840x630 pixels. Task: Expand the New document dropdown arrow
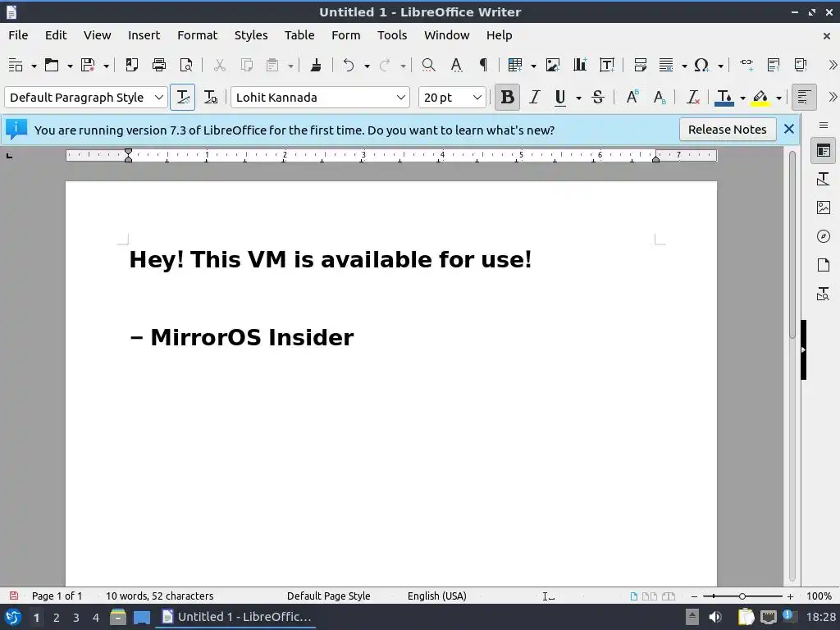coord(34,66)
